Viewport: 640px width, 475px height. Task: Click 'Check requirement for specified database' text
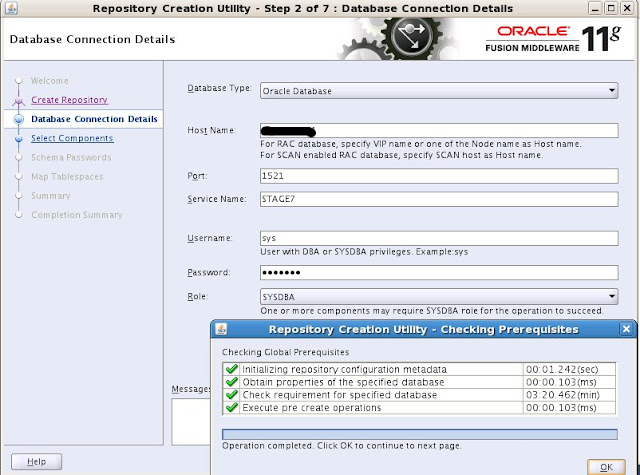click(x=340, y=395)
